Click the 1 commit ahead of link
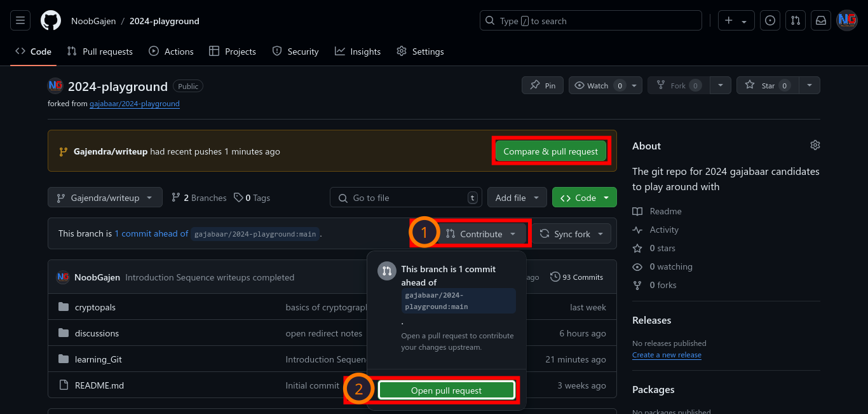This screenshot has height=414, width=868. coord(151,233)
